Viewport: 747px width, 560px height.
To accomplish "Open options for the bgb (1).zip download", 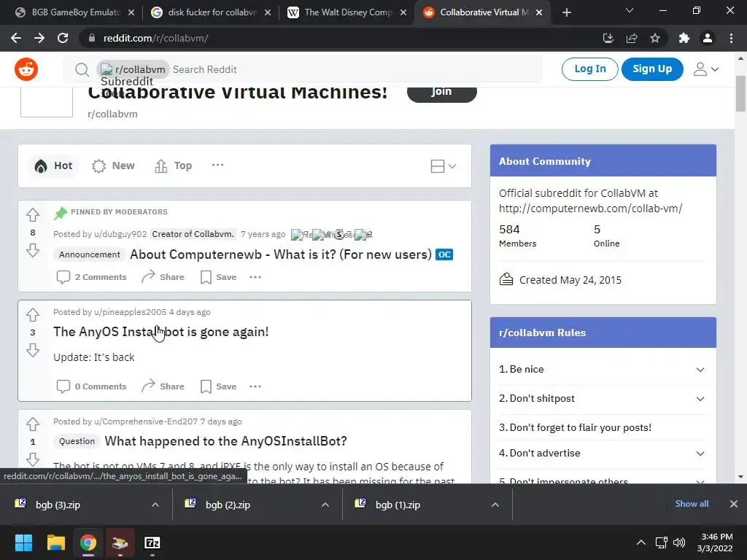I will (x=495, y=505).
